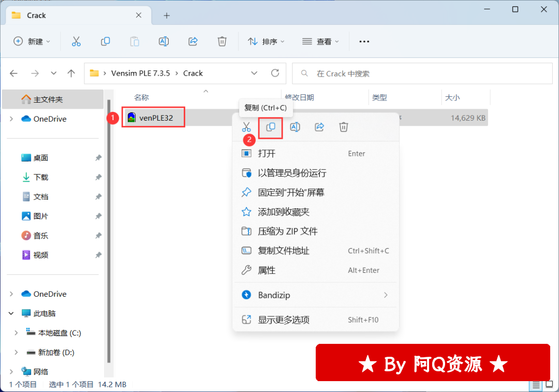
Task: Click the Copy icon in the top toolbar
Action: (x=105, y=41)
